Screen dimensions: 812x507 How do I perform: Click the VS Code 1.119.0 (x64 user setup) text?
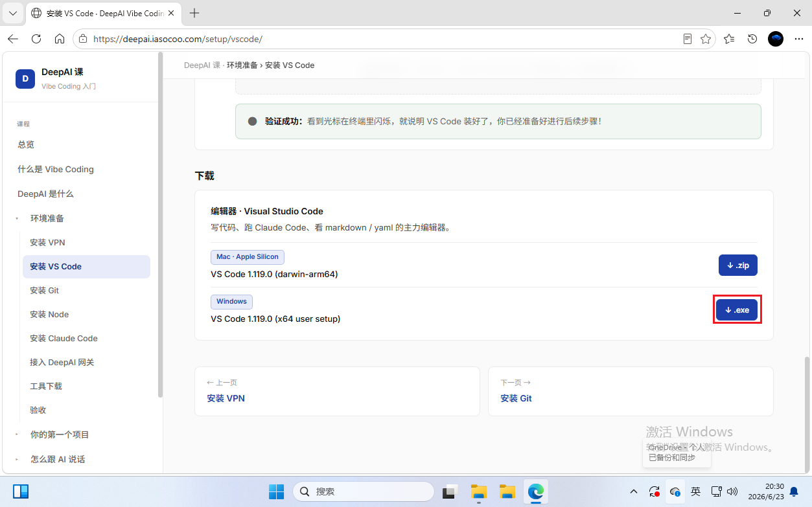click(x=275, y=319)
